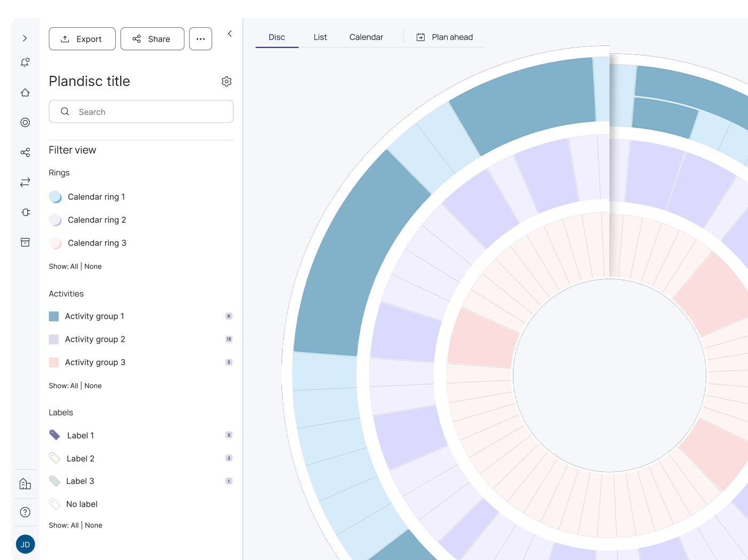Open the plandisc circle icon in sidebar

(x=25, y=122)
